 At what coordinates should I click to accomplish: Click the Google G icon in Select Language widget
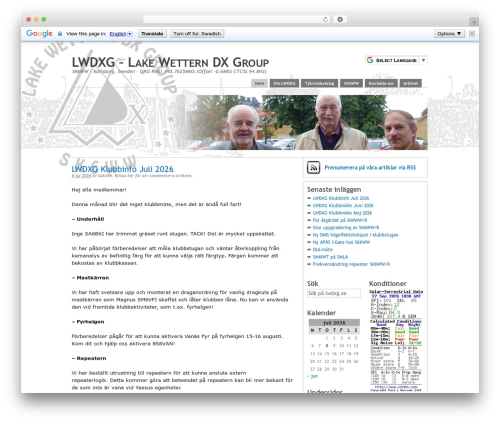(x=370, y=60)
